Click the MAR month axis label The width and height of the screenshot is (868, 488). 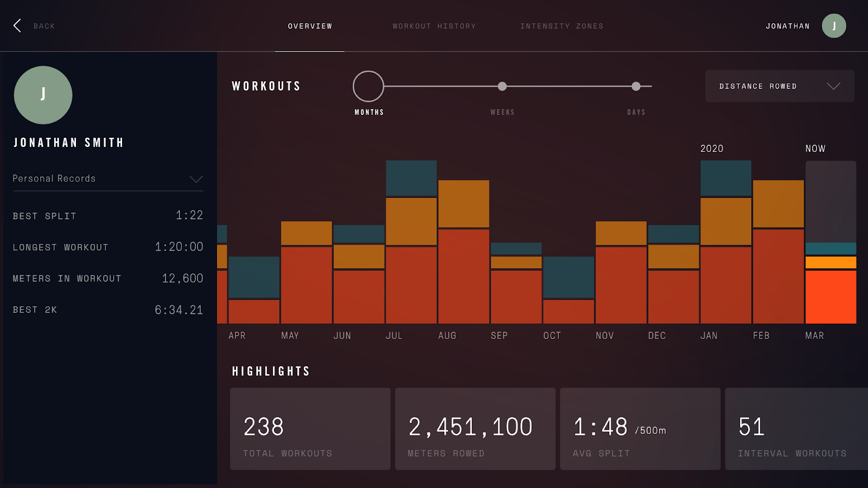click(x=815, y=336)
